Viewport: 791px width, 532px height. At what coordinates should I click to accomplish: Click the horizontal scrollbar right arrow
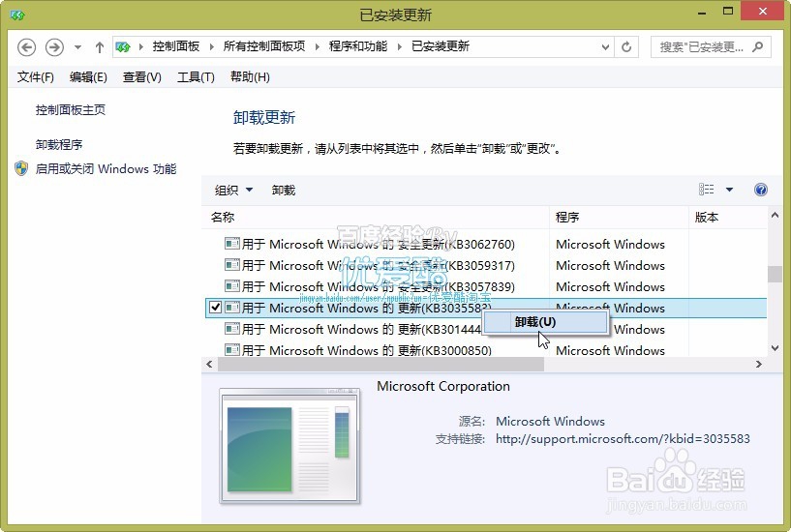(759, 364)
